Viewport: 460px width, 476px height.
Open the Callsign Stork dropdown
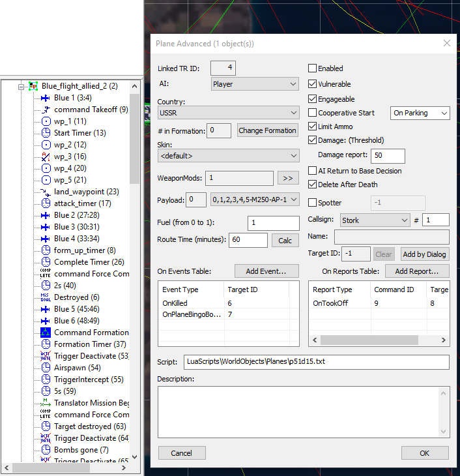coord(375,220)
